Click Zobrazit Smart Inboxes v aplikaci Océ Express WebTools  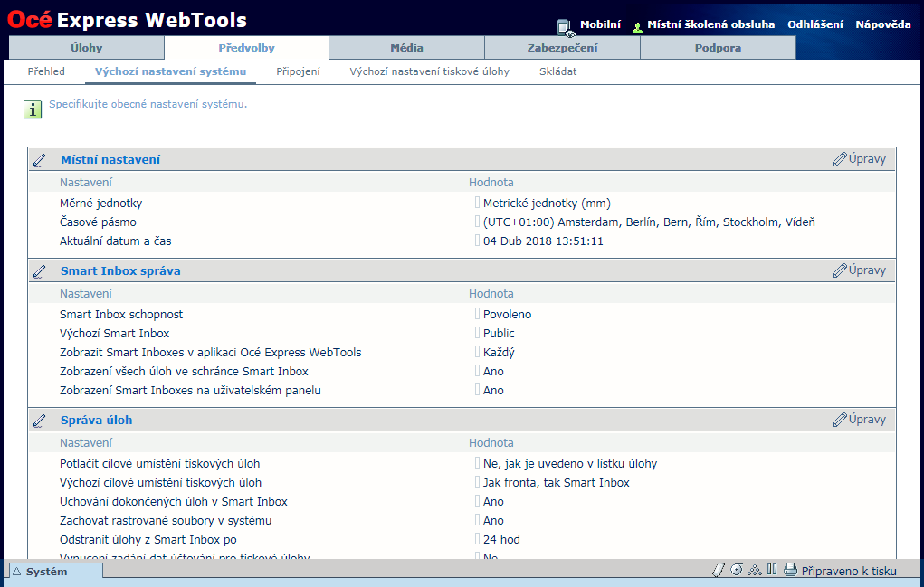210,352
